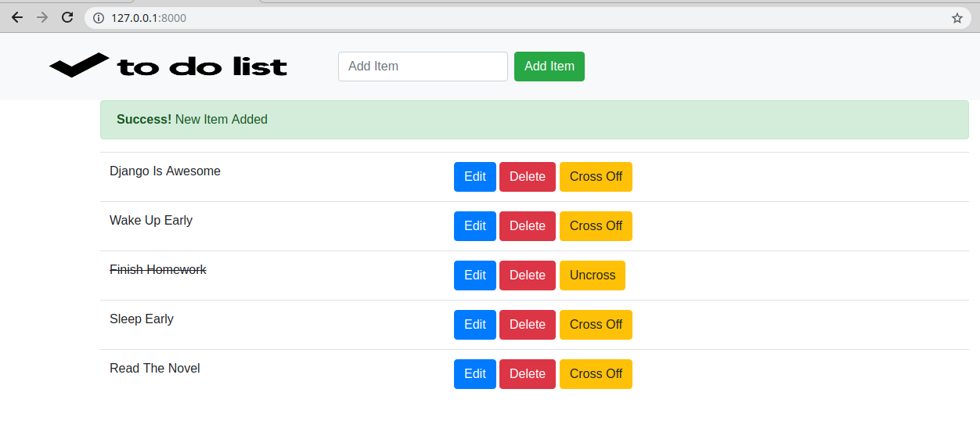Delete the Django Is Awesome item

(x=527, y=177)
